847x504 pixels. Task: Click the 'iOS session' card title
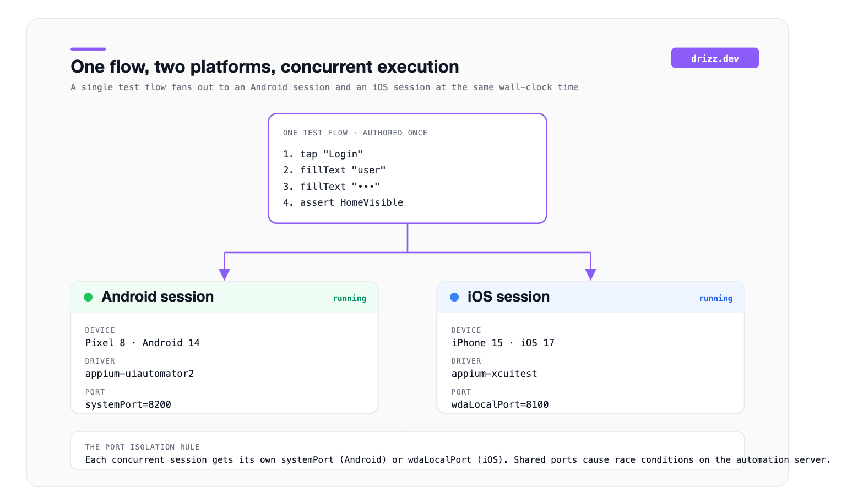coord(508,297)
